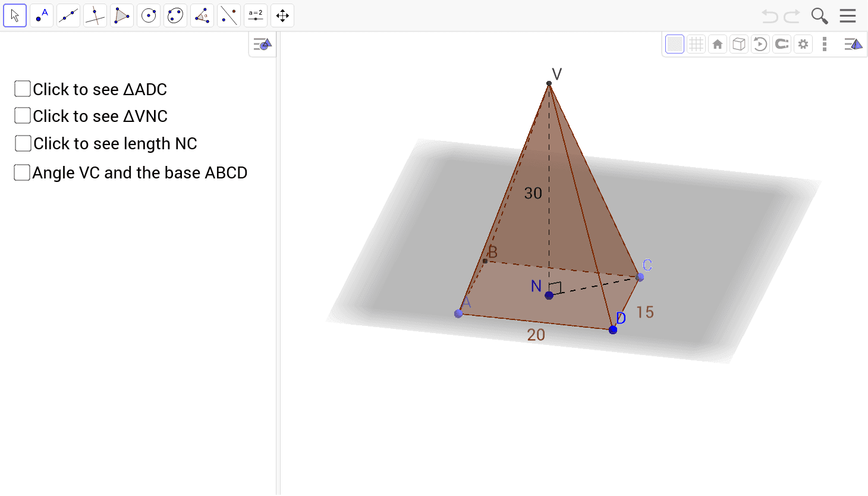
Task: Select the Line tool
Action: pos(68,15)
